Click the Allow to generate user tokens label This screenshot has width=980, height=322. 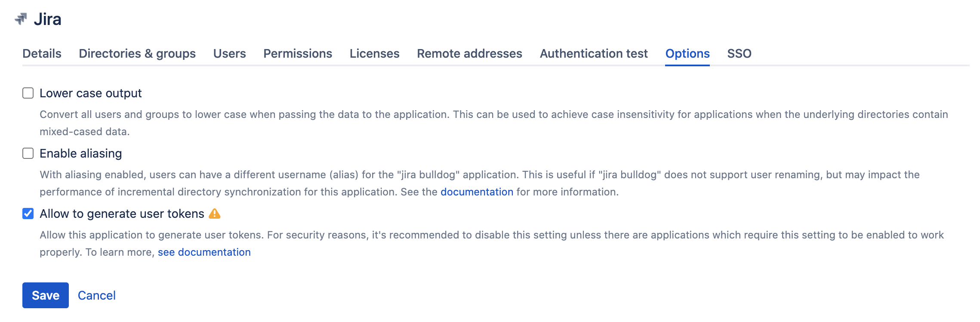(122, 214)
